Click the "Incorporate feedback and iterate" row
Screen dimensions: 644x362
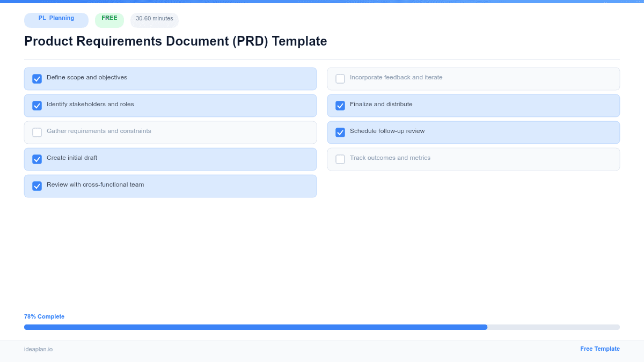(473, 78)
